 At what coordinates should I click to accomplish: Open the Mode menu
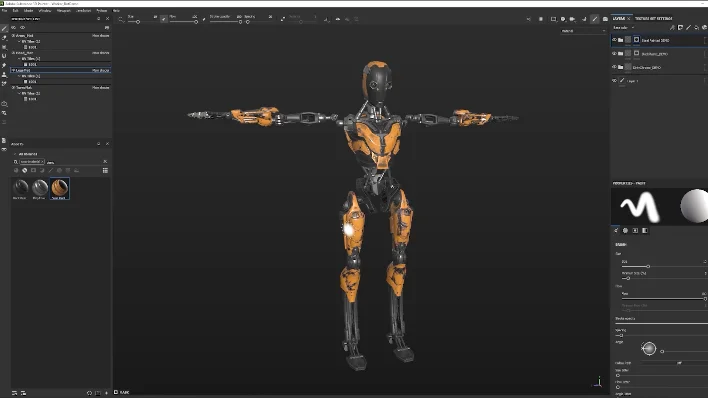click(x=28, y=10)
